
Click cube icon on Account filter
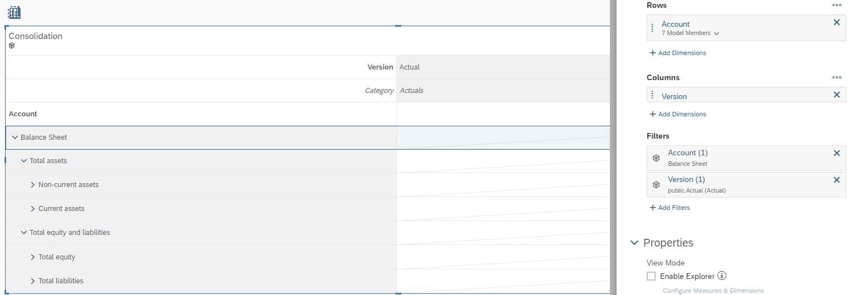[656, 158]
